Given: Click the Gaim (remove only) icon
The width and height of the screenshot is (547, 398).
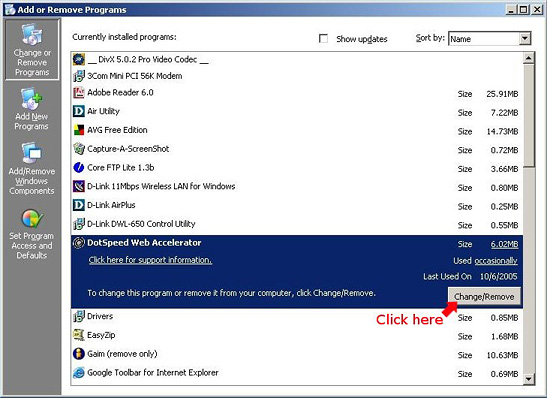Looking at the screenshot, I should (79, 354).
